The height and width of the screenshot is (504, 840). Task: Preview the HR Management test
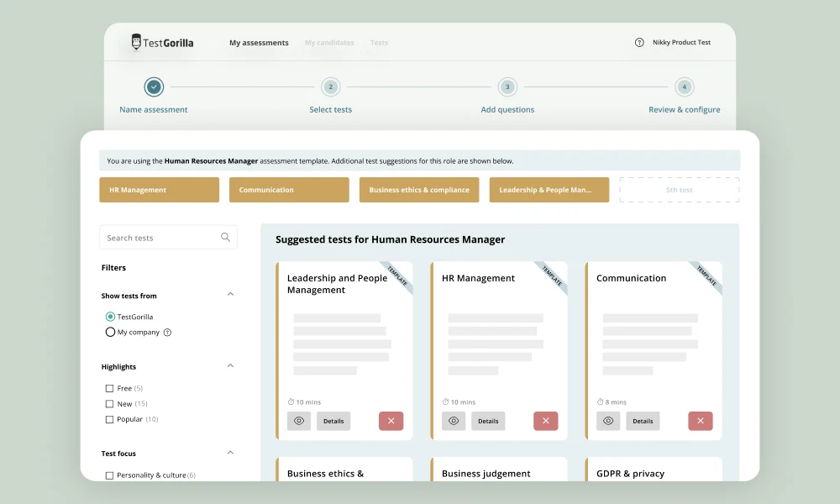(x=454, y=421)
